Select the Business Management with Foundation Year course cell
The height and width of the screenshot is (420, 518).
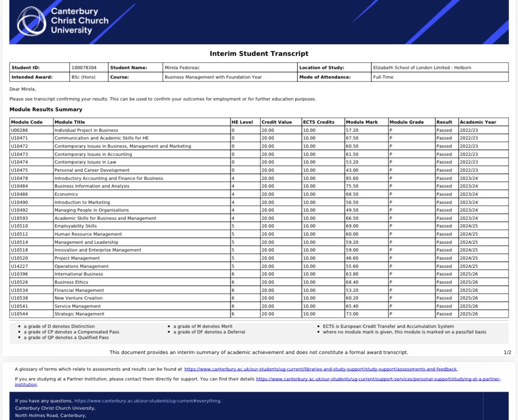click(x=230, y=77)
